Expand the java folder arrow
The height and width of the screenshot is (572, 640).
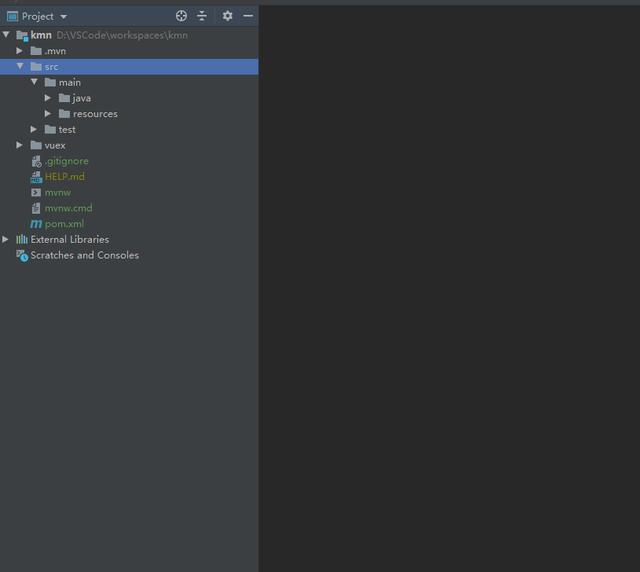pyautogui.click(x=48, y=98)
